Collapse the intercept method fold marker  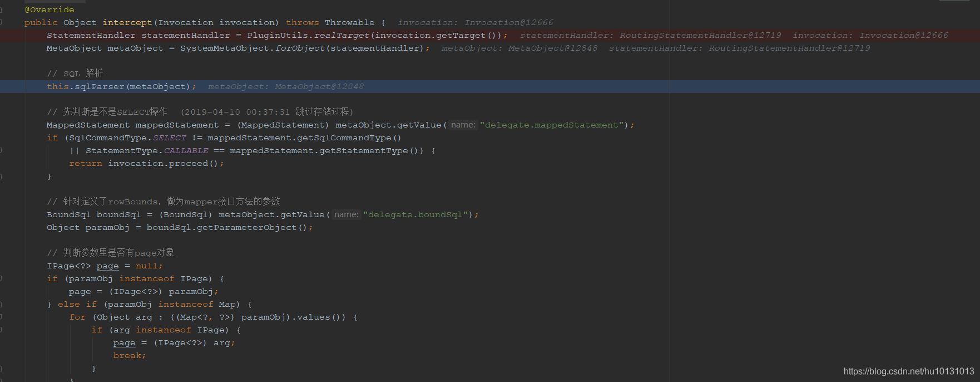(1, 22)
